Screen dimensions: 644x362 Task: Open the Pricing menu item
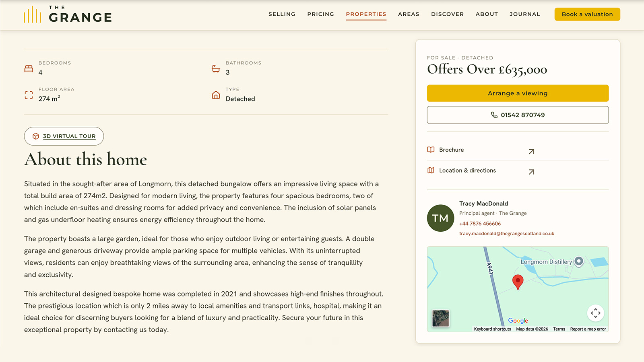[321, 14]
